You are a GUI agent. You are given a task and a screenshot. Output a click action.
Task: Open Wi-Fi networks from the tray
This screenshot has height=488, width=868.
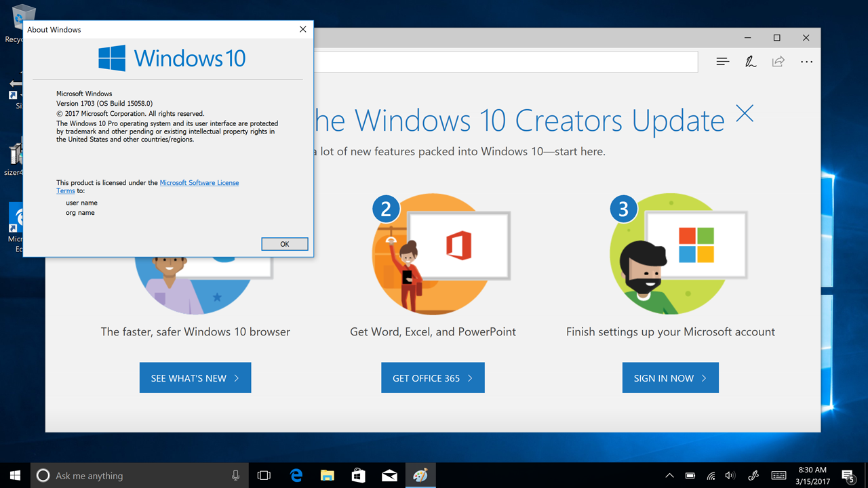[x=710, y=475]
